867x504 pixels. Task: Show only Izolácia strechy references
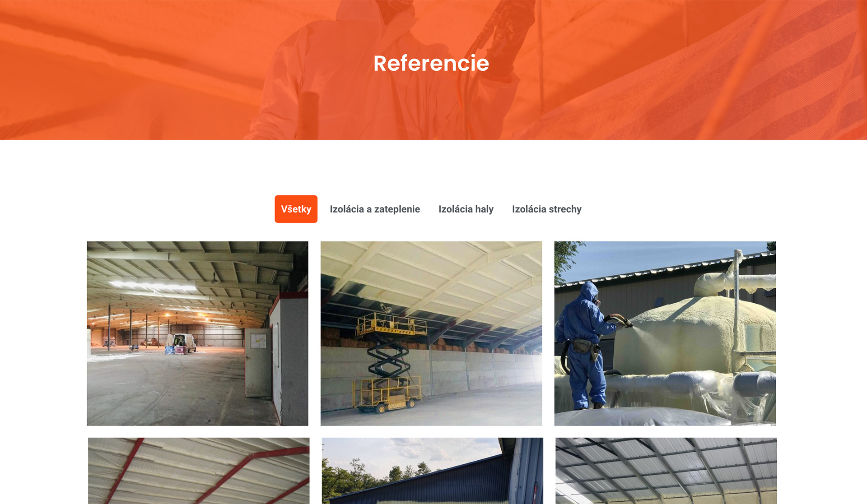[546, 209]
